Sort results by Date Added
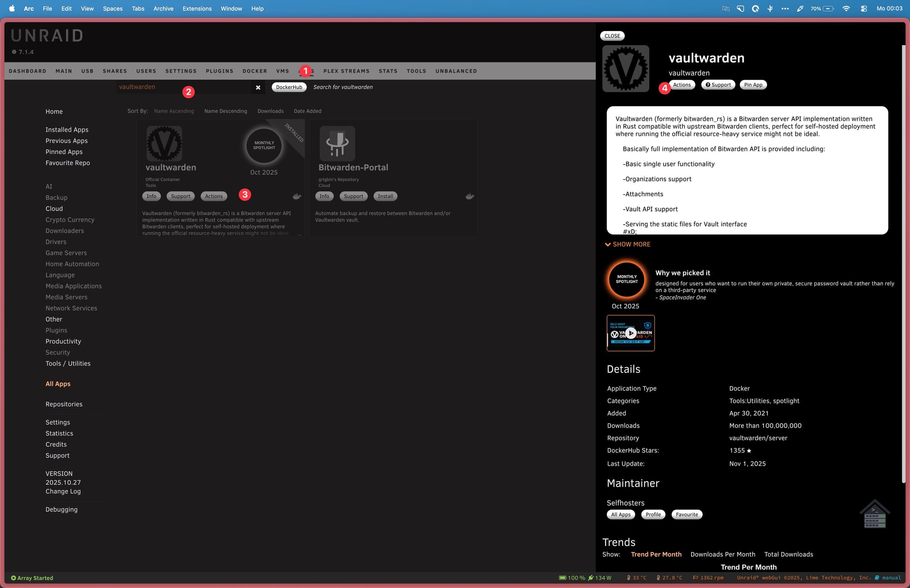 (307, 111)
